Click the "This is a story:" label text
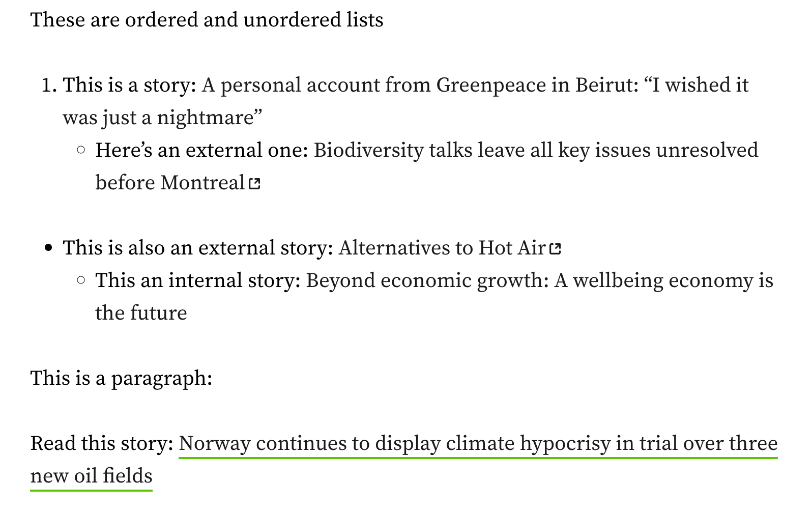Viewport: 812px width, 512px height. [x=130, y=85]
